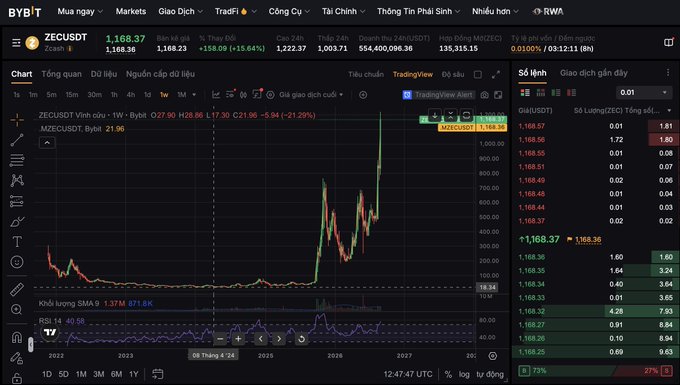
Task: Open the emoji and sticker tool
Action: pyautogui.click(x=17, y=262)
